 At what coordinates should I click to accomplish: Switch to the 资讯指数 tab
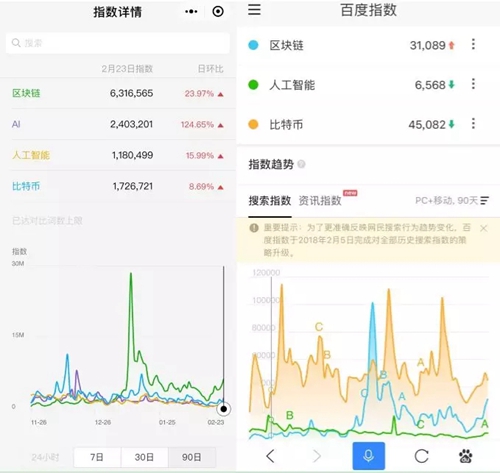pyautogui.click(x=320, y=200)
